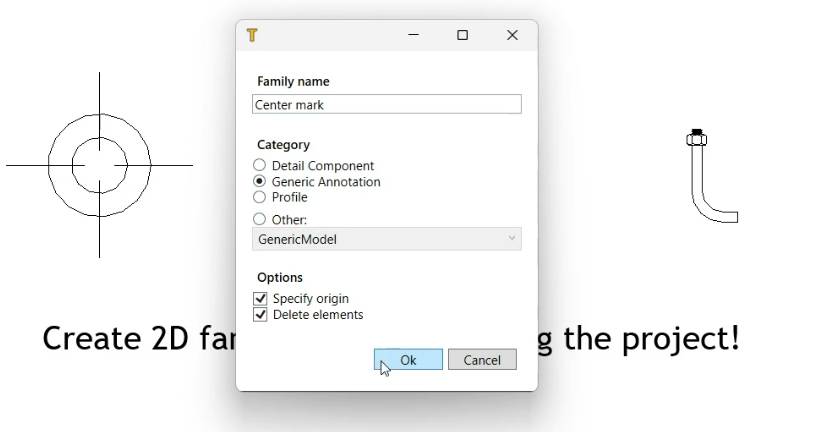
Task: Open the GenericModel dropdown list
Action: coord(386,239)
